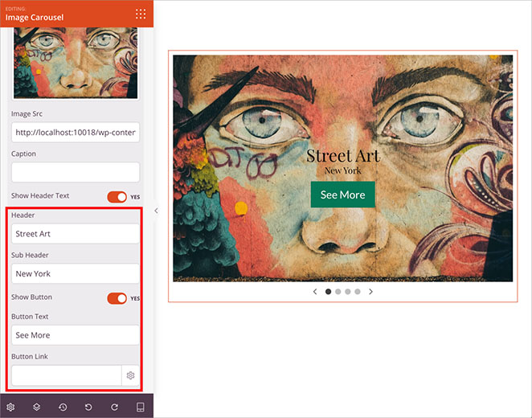Image resolution: width=532 pixels, height=418 pixels.
Task: Switch to mobile preview
Action: (140, 407)
